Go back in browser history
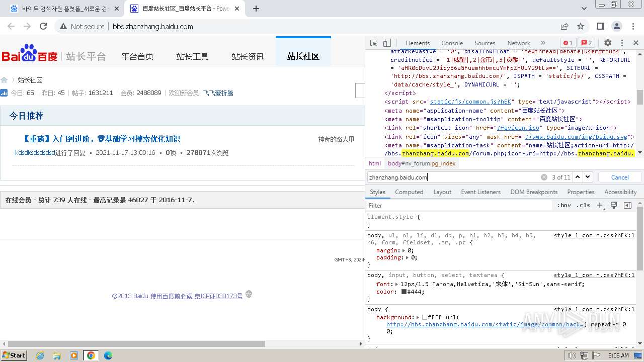This screenshot has height=362, width=644. pos(11,26)
